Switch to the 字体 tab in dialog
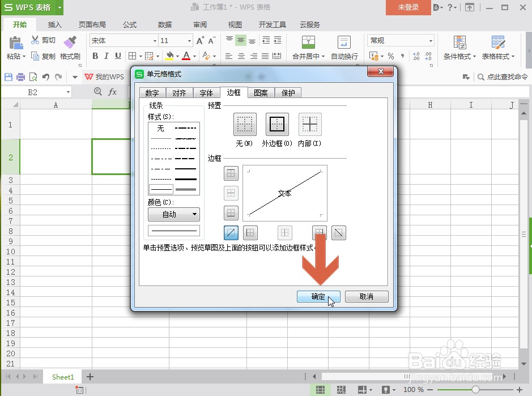The image size is (532, 396). (206, 93)
